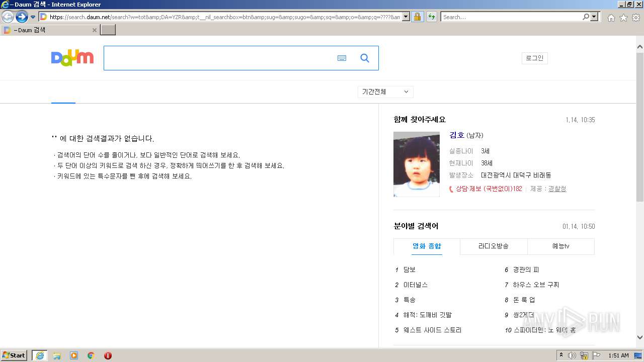Click the browser search magnifier icon
644x362 pixels.
(x=586, y=17)
